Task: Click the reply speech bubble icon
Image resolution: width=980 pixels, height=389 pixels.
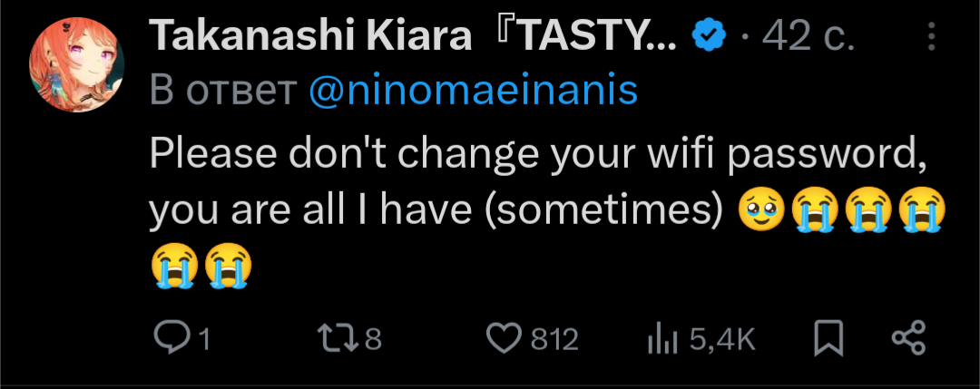Action: click(x=169, y=338)
